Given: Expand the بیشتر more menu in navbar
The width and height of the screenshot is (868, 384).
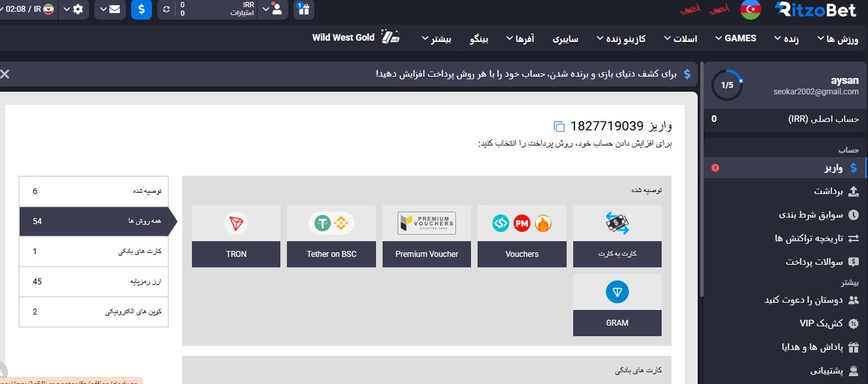Looking at the screenshot, I should pyautogui.click(x=436, y=39).
